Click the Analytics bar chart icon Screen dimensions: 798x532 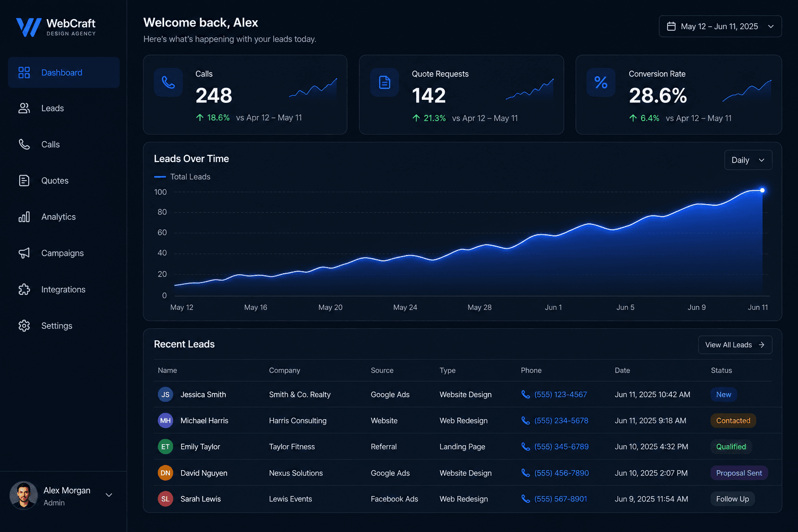click(x=24, y=217)
